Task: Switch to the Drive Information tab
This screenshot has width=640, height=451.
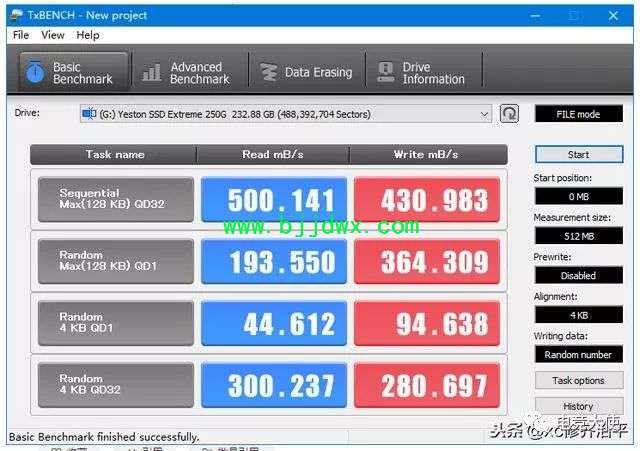Action: point(421,73)
